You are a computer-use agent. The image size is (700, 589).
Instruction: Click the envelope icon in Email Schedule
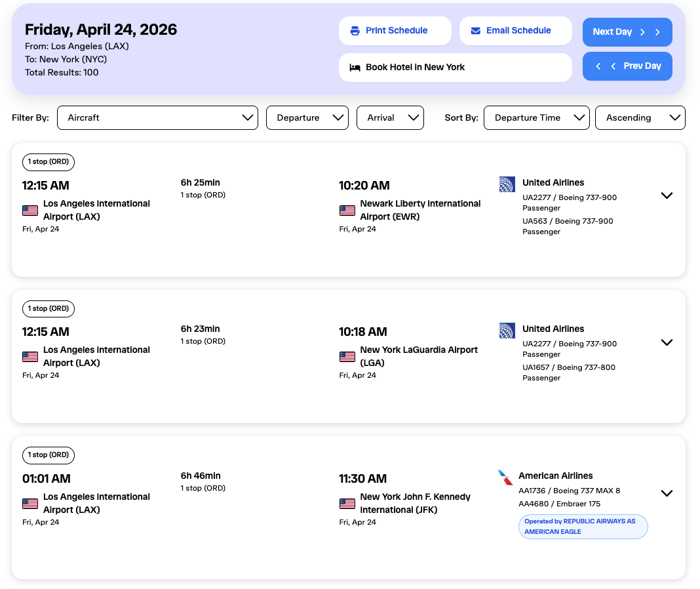[x=476, y=31]
